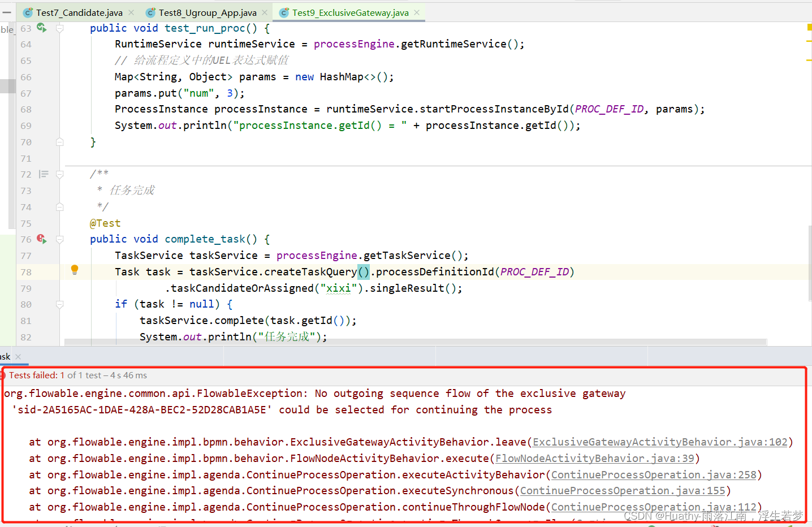Click the Test8_Ugroup_App.java class file icon
Viewport: 812px width, 527px height.
150,12
